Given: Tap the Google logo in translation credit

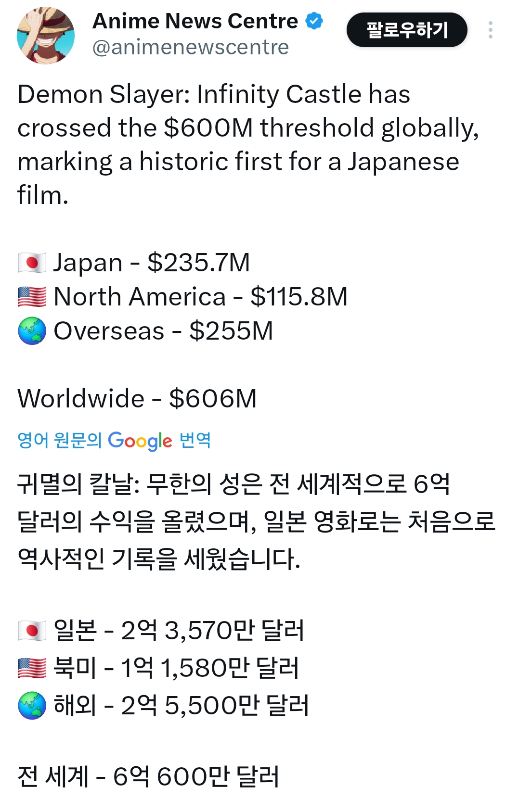Looking at the screenshot, I should [140, 440].
